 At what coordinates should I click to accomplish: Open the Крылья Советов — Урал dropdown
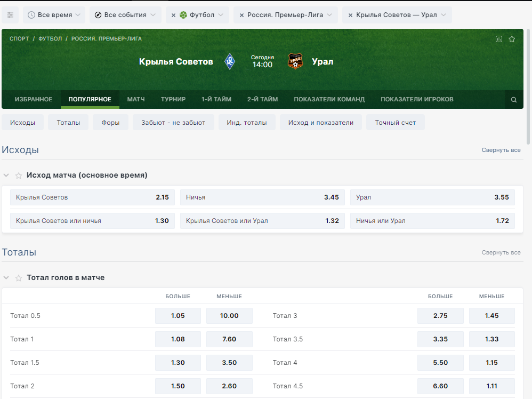pos(401,15)
